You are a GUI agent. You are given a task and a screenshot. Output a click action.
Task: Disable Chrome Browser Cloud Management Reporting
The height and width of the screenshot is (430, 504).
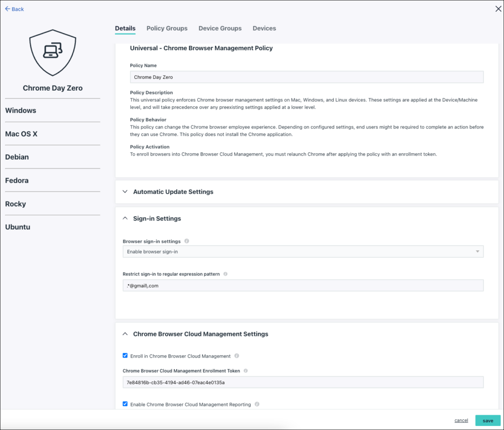pos(125,404)
